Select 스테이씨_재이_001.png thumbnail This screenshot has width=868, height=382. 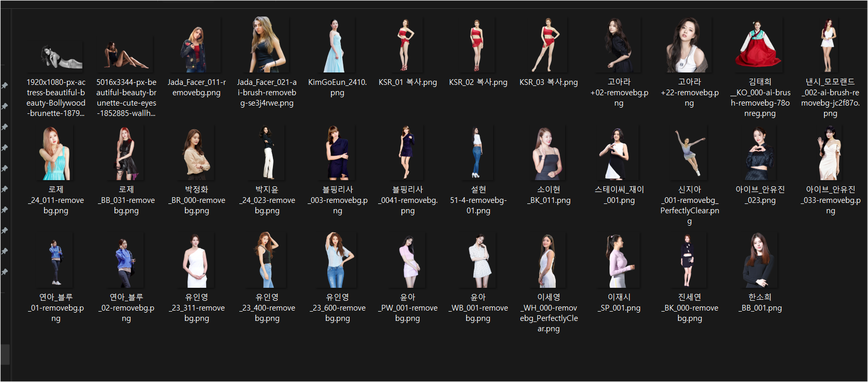pos(618,154)
